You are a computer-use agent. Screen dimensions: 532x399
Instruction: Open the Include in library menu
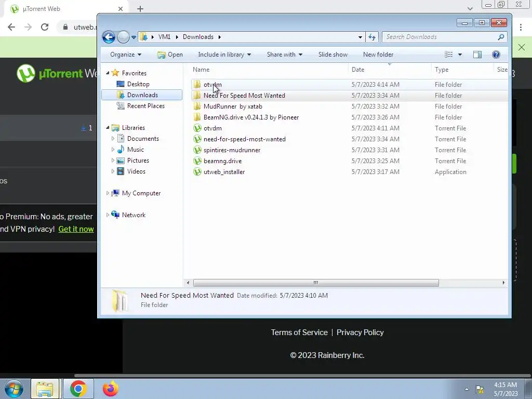click(224, 55)
